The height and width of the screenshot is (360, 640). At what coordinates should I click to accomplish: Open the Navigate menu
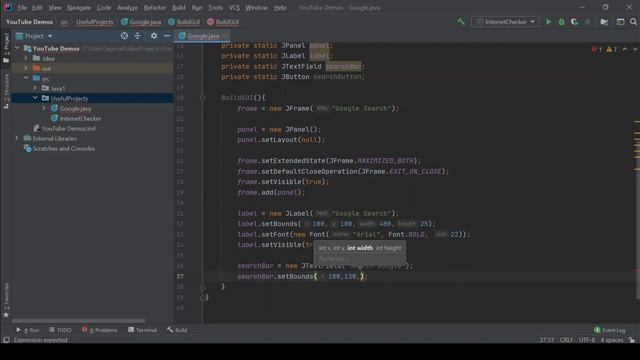pos(79,8)
